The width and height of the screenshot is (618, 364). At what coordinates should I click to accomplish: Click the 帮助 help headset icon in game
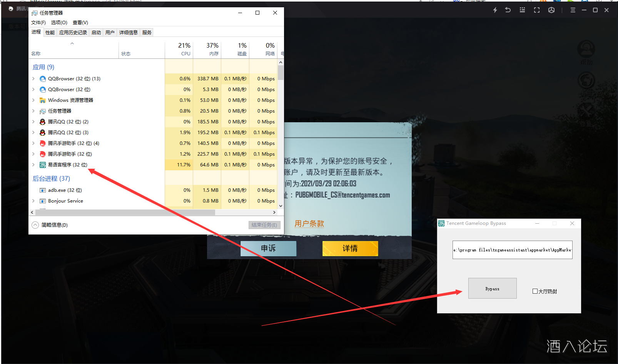tap(586, 49)
